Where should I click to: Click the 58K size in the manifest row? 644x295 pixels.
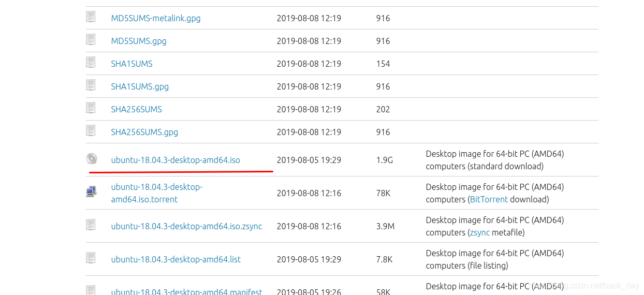tap(384, 292)
